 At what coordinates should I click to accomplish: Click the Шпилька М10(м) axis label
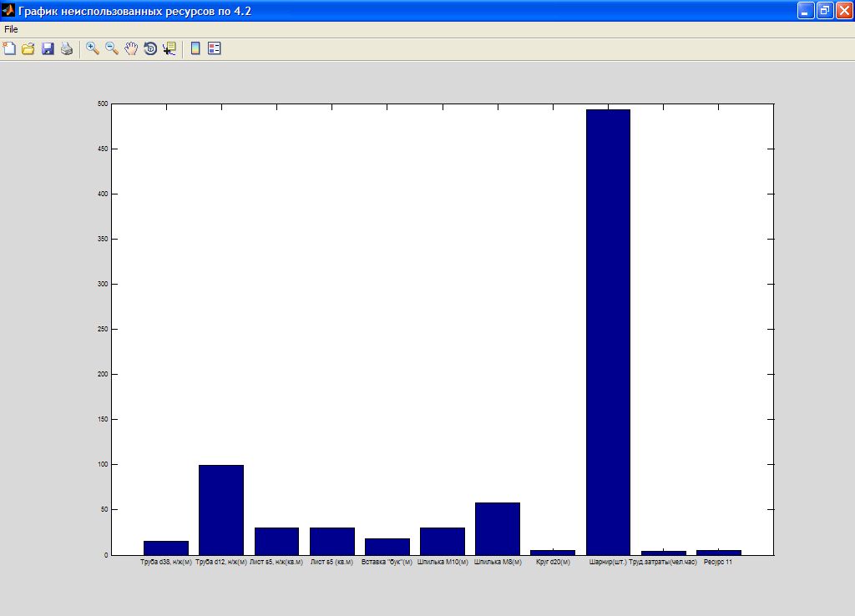click(x=443, y=563)
